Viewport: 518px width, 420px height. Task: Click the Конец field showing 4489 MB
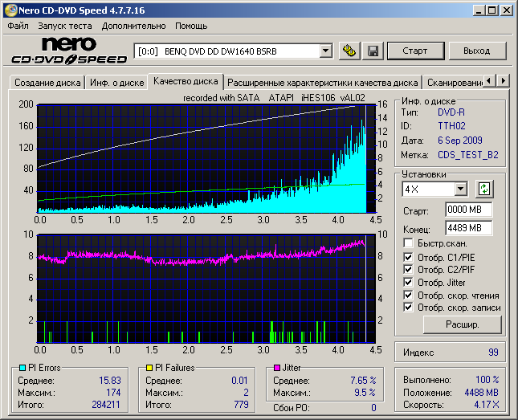(468, 228)
